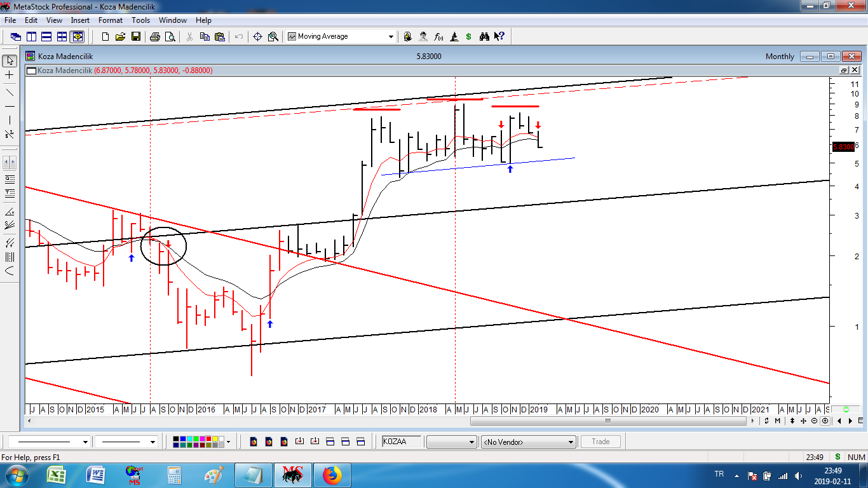Open the Format menu

tap(111, 20)
